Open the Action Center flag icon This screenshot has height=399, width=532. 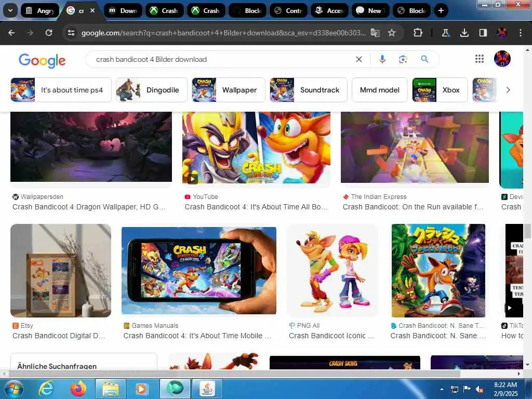click(467, 390)
